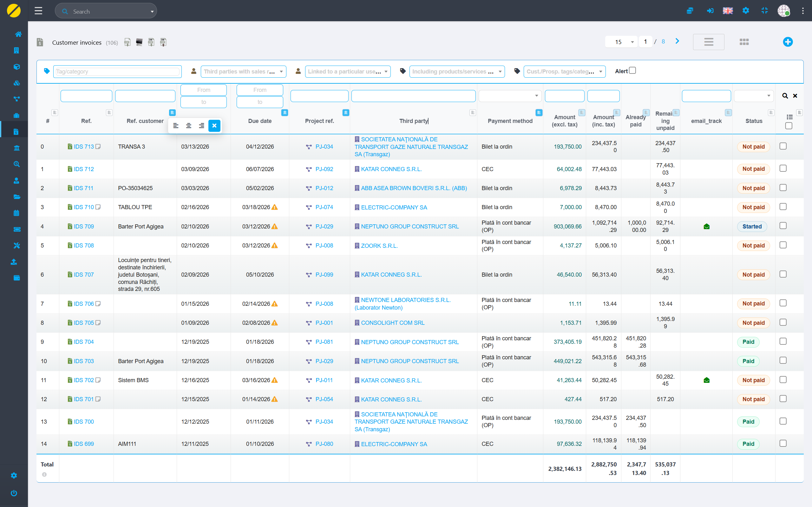Select checkbox for invoice IDS 709 row
Image resolution: width=812 pixels, height=507 pixels.
[x=783, y=226]
